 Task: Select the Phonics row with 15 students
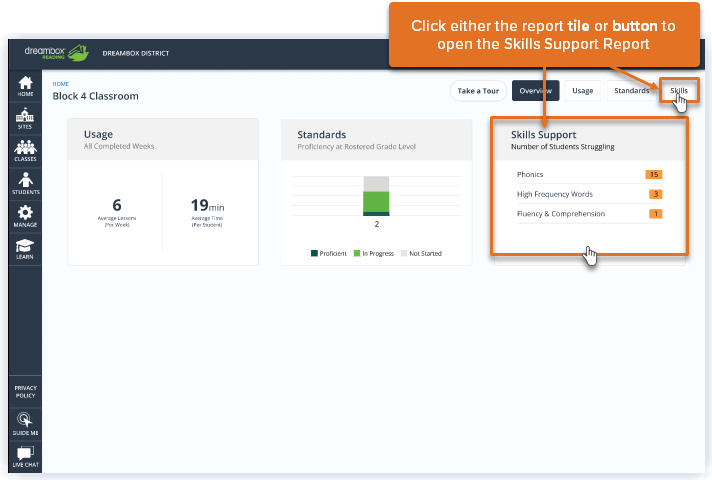[x=589, y=174]
